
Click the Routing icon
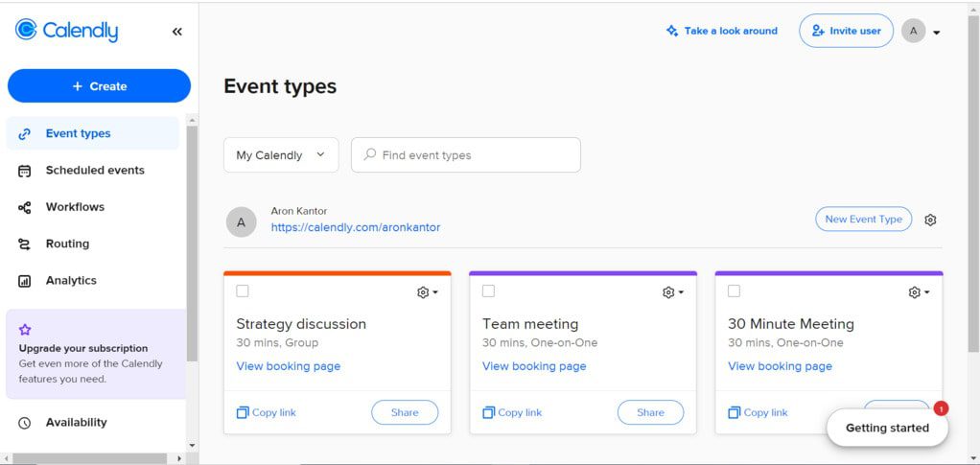pyautogui.click(x=24, y=244)
